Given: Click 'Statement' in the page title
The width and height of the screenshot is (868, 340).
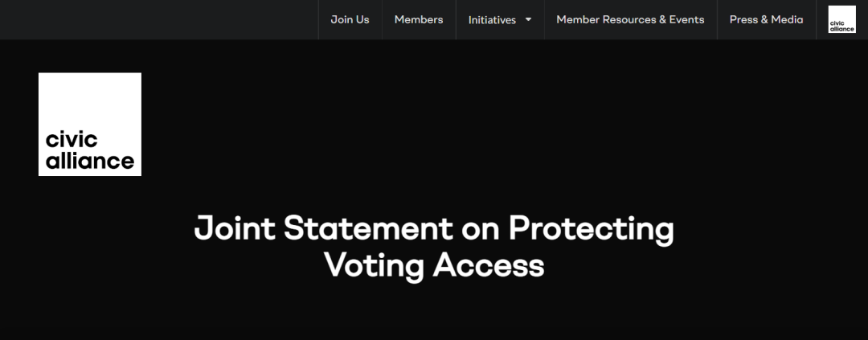Looking at the screenshot, I should click(x=368, y=229).
